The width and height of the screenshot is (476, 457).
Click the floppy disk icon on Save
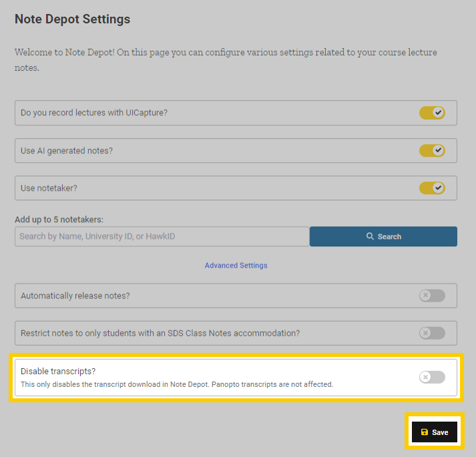pyautogui.click(x=425, y=432)
